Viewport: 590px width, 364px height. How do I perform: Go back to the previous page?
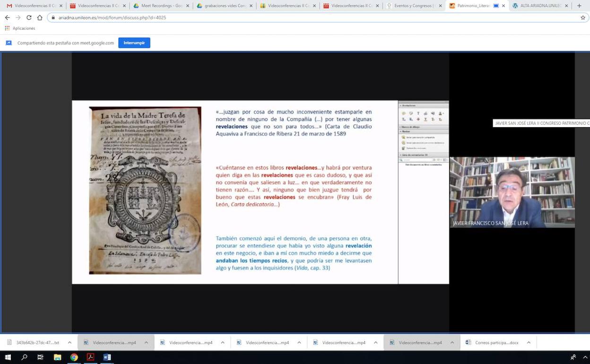click(7, 17)
